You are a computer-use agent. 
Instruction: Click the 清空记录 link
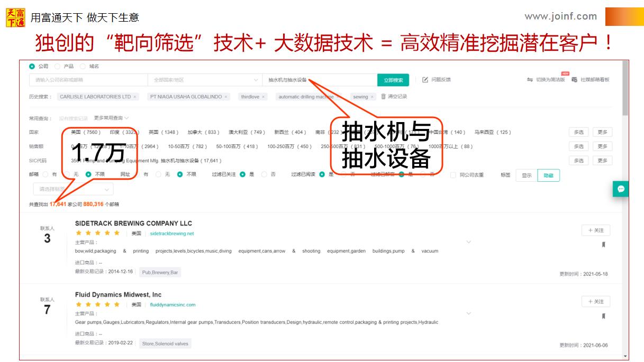point(397,97)
